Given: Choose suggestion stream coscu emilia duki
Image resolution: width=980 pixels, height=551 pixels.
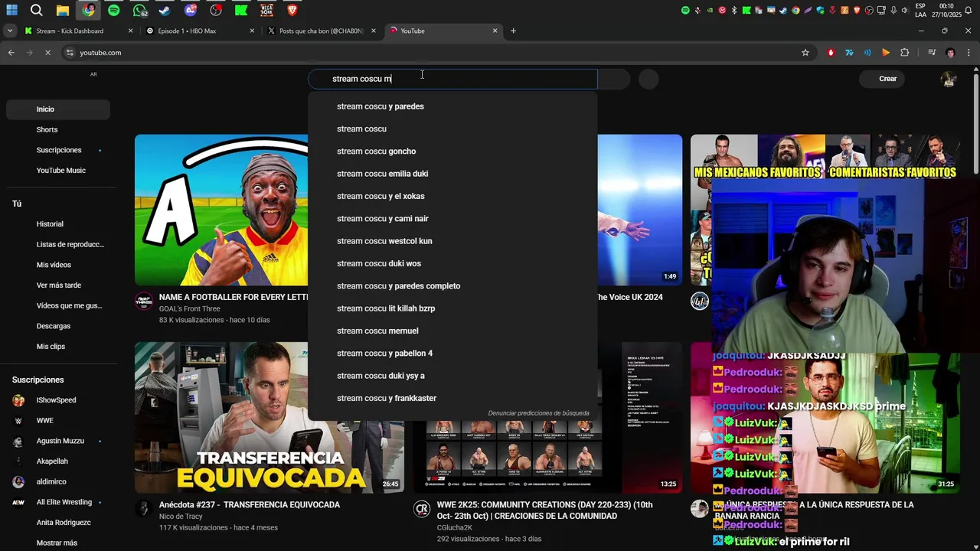Looking at the screenshot, I should click(452, 174).
